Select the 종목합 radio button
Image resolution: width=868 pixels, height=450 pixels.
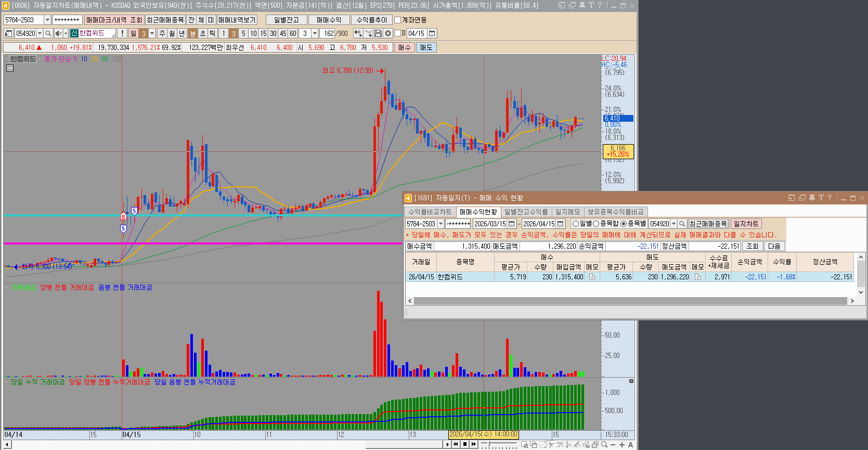click(x=596, y=224)
